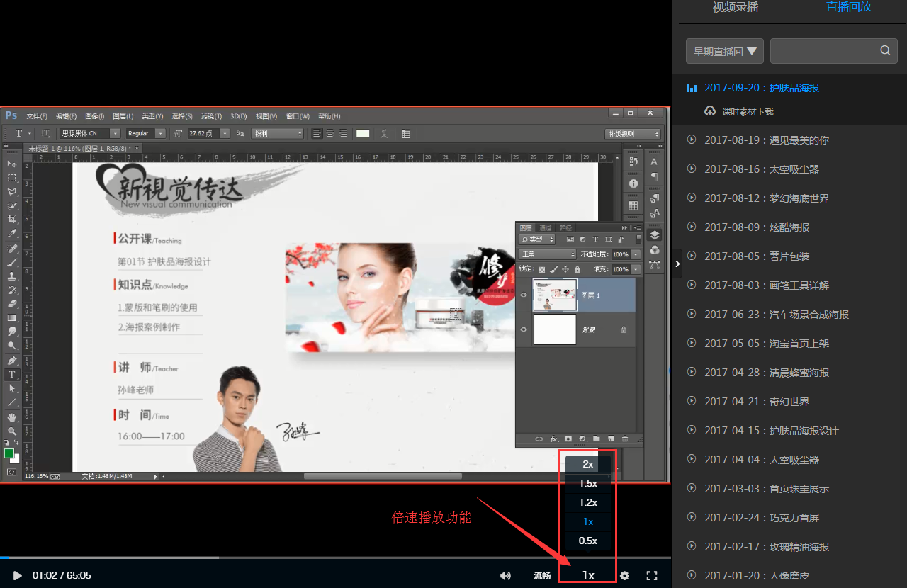This screenshot has height=588, width=907.
Task: Enter fullscreen mode in the video player
Action: point(652,576)
